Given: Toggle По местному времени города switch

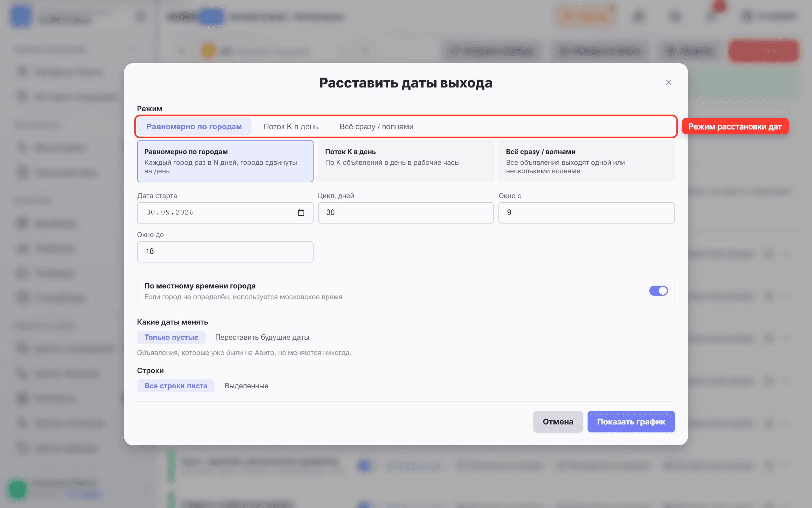Looking at the screenshot, I should coord(658,291).
